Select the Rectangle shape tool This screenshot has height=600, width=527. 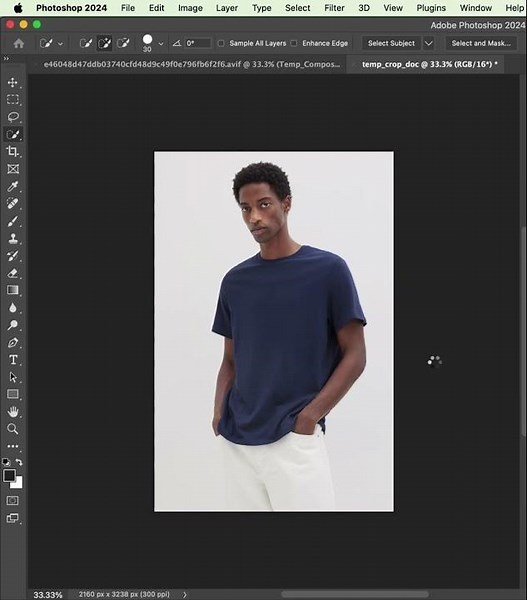pyautogui.click(x=13, y=394)
